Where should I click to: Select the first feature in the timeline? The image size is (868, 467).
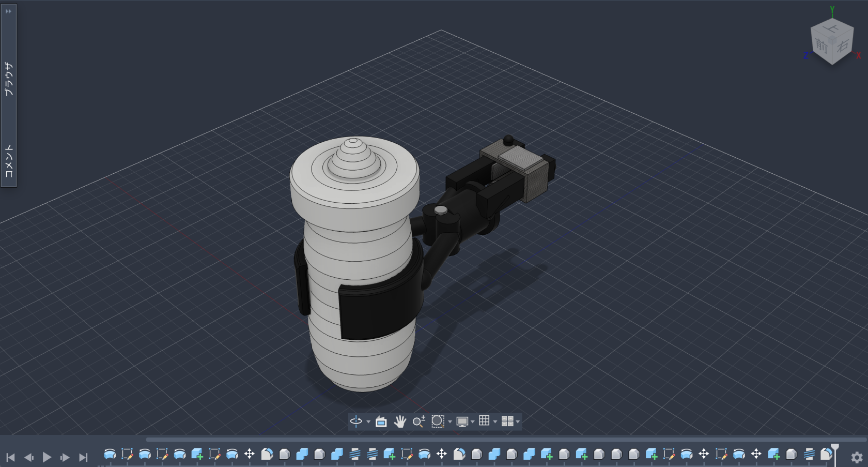pos(110,454)
